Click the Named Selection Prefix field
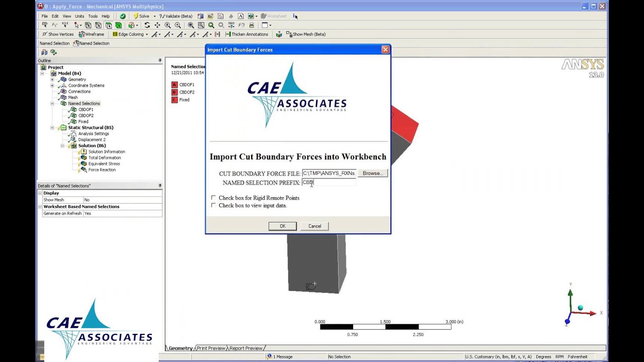This screenshot has width=644, height=362. 329,183
